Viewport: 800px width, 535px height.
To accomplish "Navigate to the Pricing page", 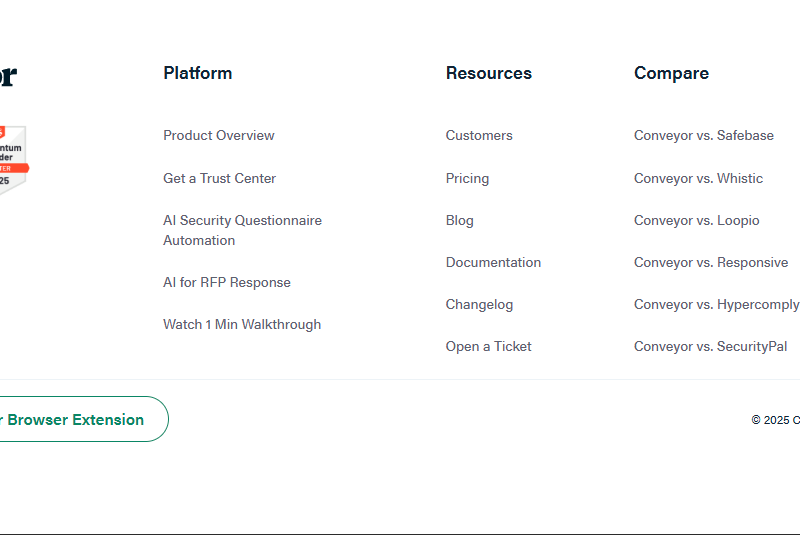I will pos(467,178).
